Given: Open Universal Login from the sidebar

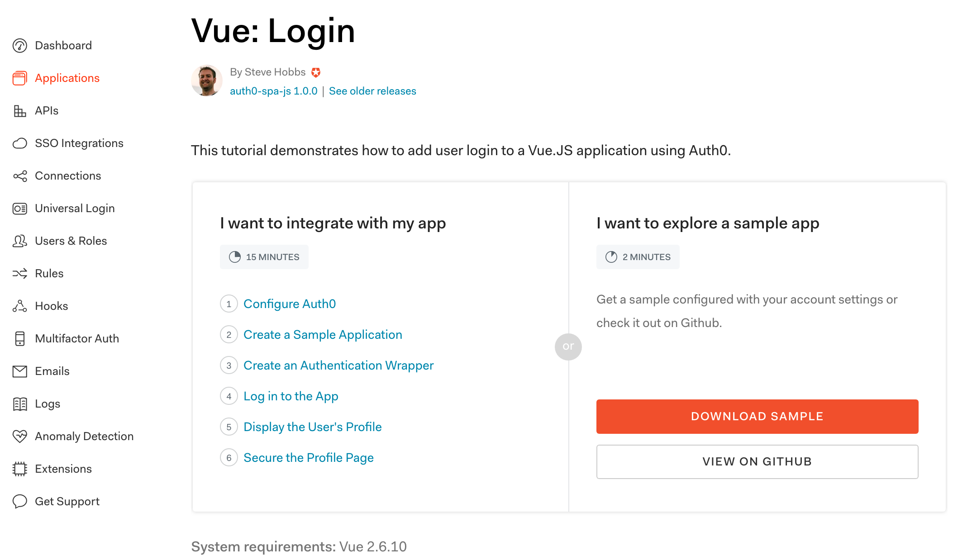Looking at the screenshot, I should 75,209.
